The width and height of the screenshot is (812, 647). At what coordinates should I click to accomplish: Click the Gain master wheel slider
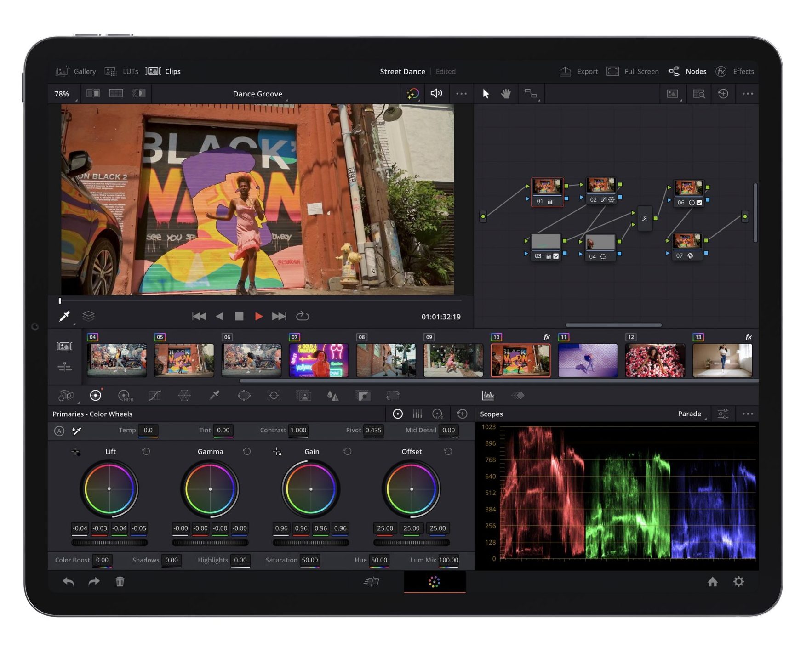click(311, 543)
